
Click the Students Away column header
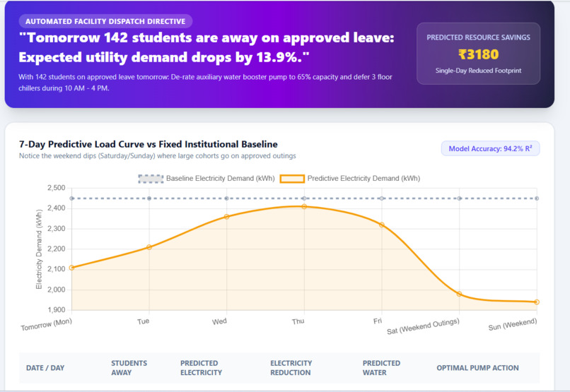(129, 368)
